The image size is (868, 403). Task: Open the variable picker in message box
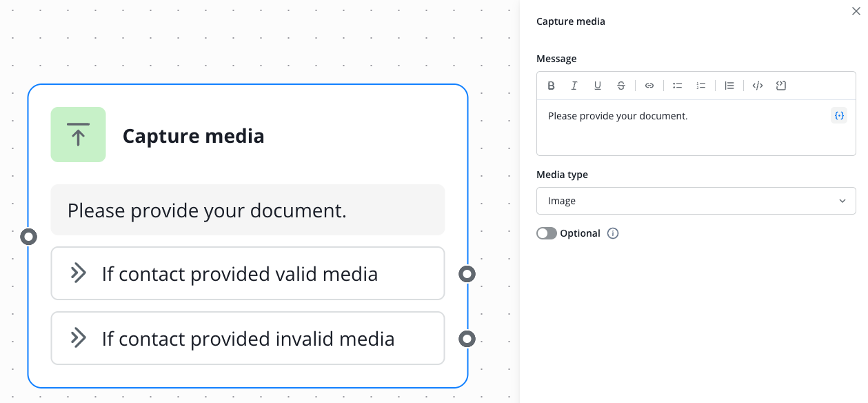pos(839,116)
